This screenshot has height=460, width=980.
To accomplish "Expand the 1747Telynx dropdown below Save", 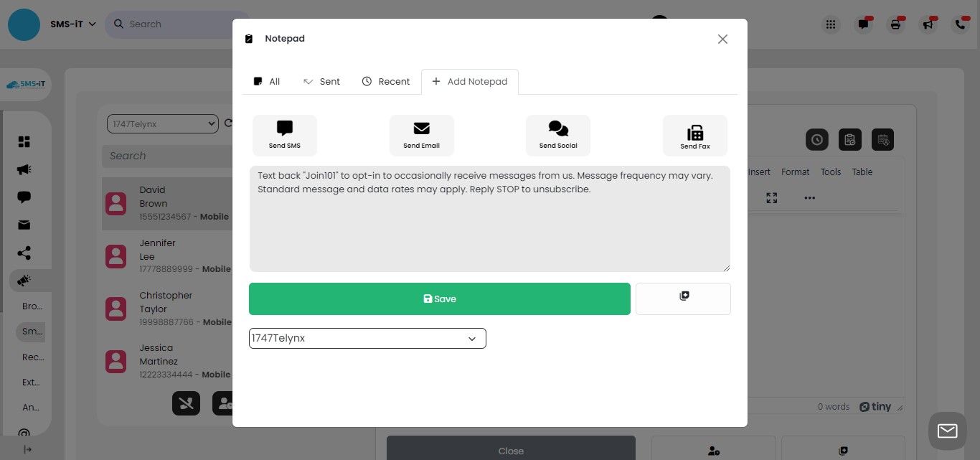I will click(367, 338).
